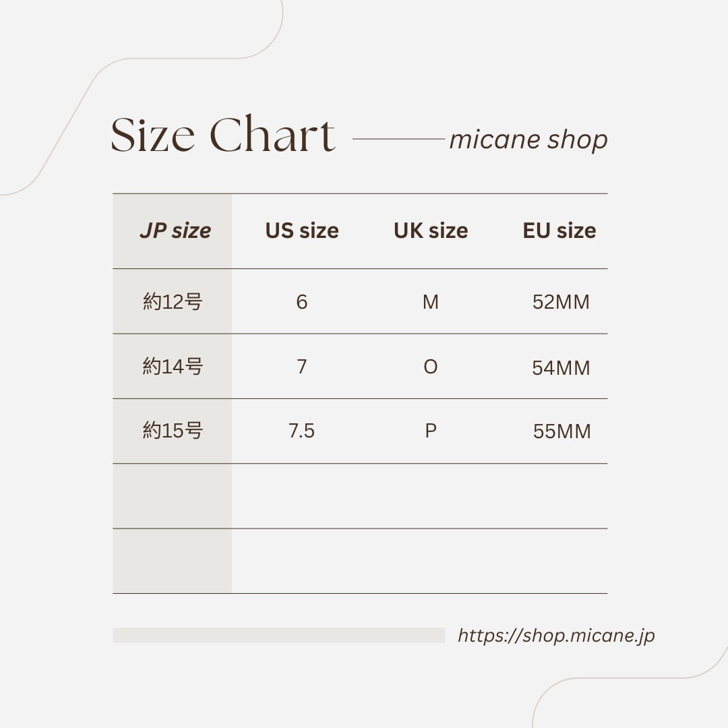Image resolution: width=728 pixels, height=728 pixels.
Task: Select the 約15号 JP size cell
Action: (x=173, y=431)
